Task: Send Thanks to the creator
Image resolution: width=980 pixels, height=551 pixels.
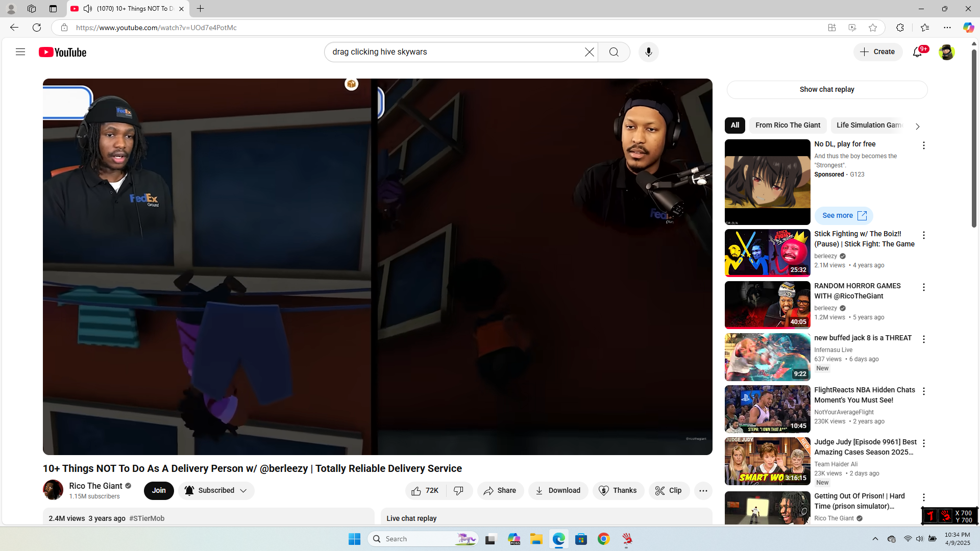Action: click(618, 491)
